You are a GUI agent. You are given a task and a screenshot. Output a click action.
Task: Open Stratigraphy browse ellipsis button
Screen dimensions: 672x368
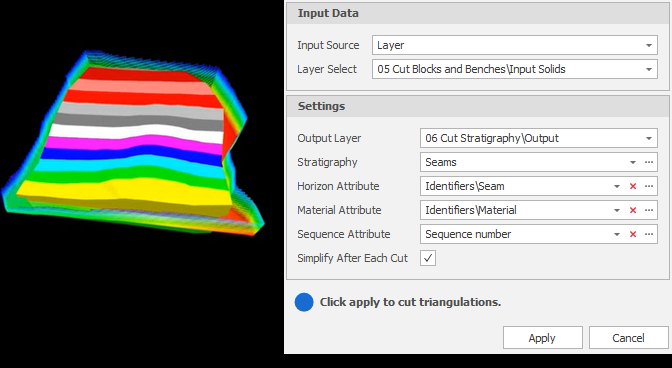[649, 162]
